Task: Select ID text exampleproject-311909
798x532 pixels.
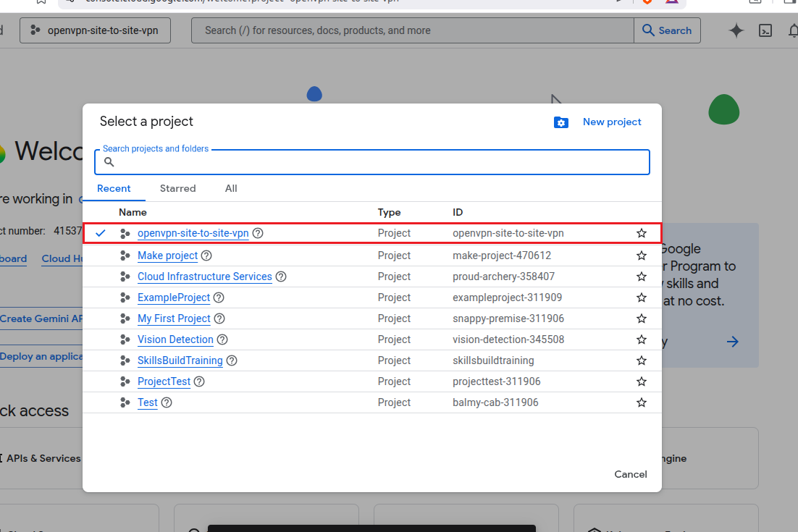Action: [507, 297]
